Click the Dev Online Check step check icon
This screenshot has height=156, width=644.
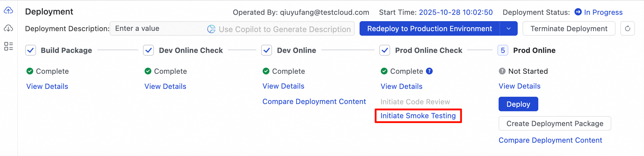pos(148,50)
